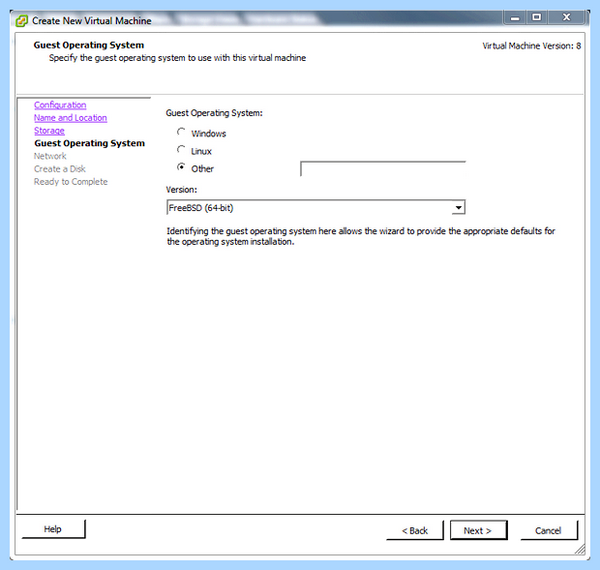
Task: Click the window's bottom-right resize grip
Action: point(580,549)
